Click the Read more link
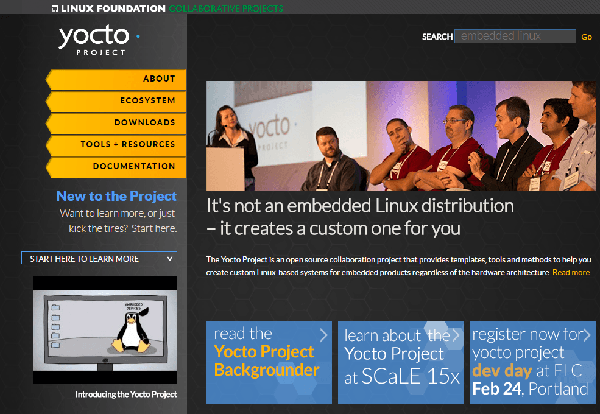Viewport: 600px width, 414px height. click(x=571, y=272)
